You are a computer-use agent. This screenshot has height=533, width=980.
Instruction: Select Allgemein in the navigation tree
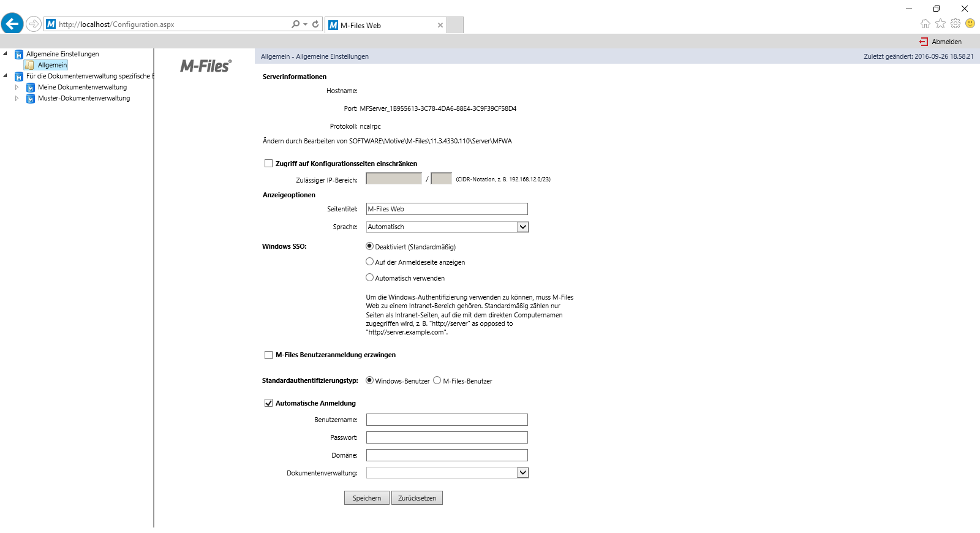(x=52, y=65)
